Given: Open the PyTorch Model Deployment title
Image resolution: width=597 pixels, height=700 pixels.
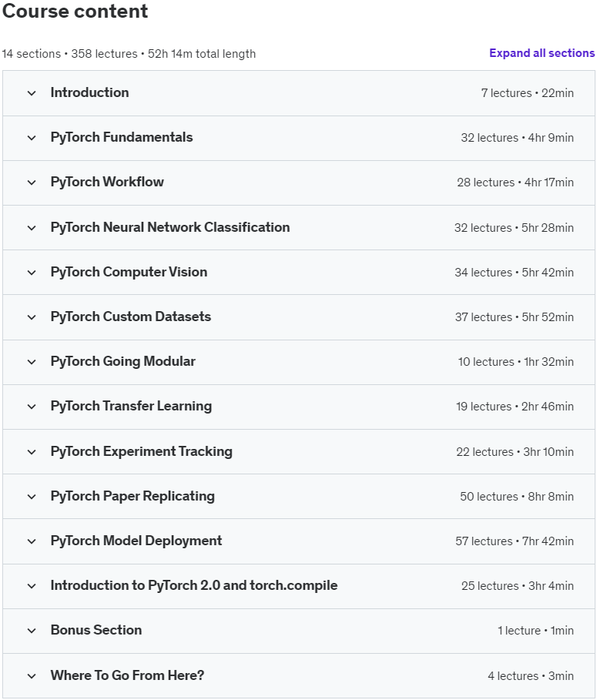Looking at the screenshot, I should (x=136, y=541).
